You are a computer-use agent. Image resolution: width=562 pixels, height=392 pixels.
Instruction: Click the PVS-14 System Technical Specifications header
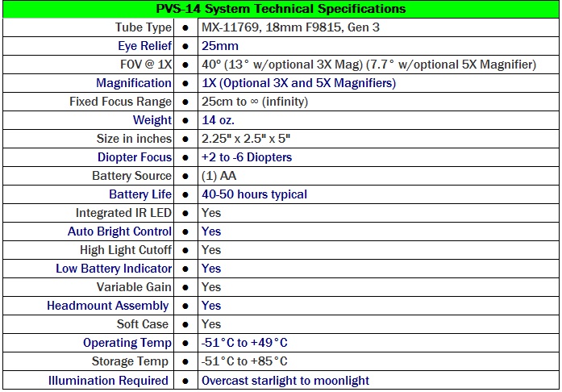point(281,9)
